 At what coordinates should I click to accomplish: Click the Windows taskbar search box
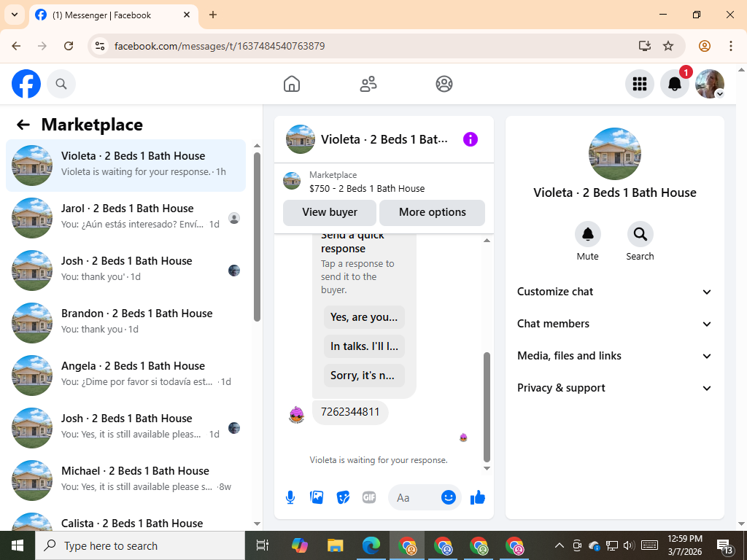(140, 545)
